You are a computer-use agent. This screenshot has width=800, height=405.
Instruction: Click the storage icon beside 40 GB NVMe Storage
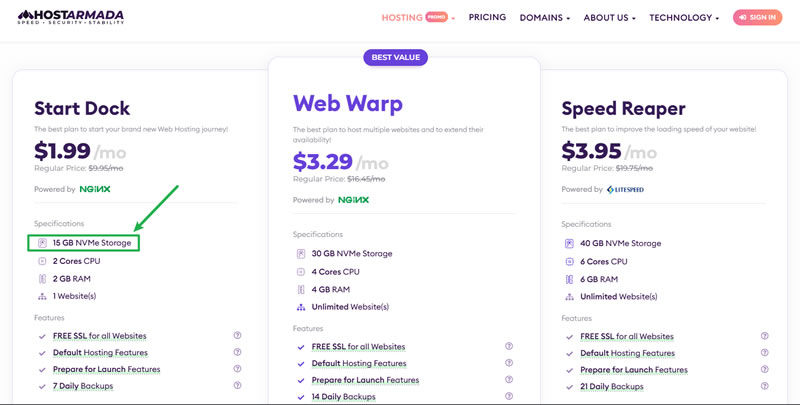[x=569, y=243]
